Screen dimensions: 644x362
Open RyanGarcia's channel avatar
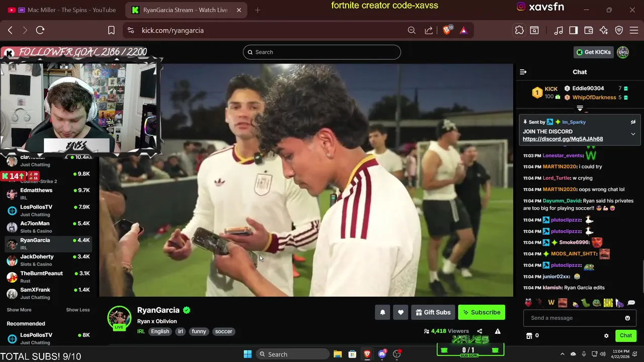coord(119,318)
